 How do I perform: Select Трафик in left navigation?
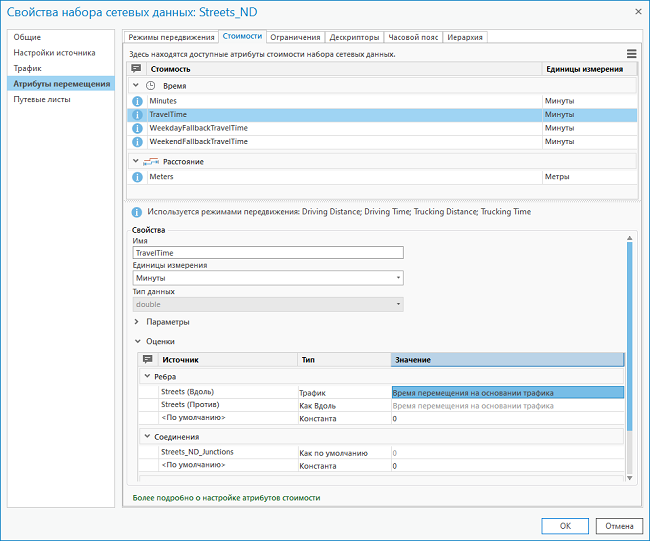coord(27,68)
